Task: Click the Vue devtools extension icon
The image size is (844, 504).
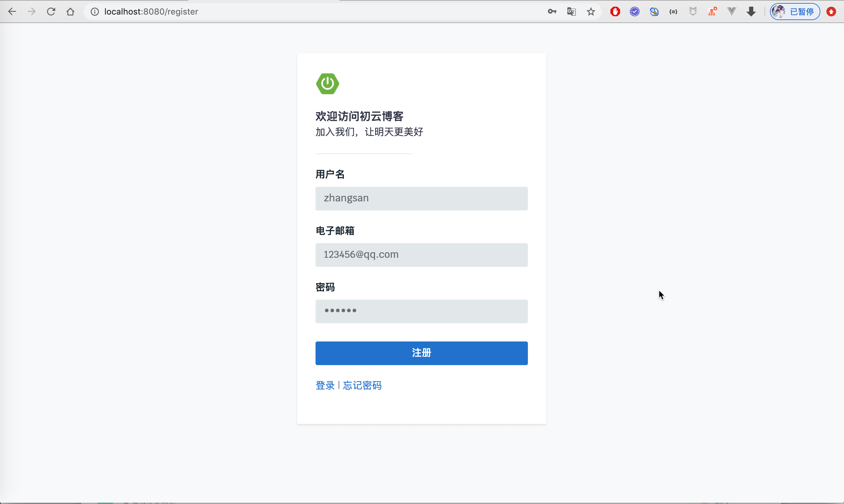Action: click(x=731, y=12)
